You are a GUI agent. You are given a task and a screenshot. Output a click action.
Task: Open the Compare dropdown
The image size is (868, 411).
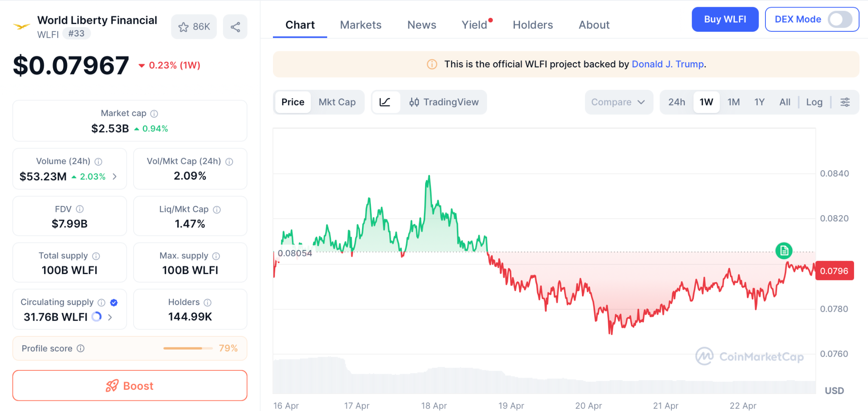(618, 102)
